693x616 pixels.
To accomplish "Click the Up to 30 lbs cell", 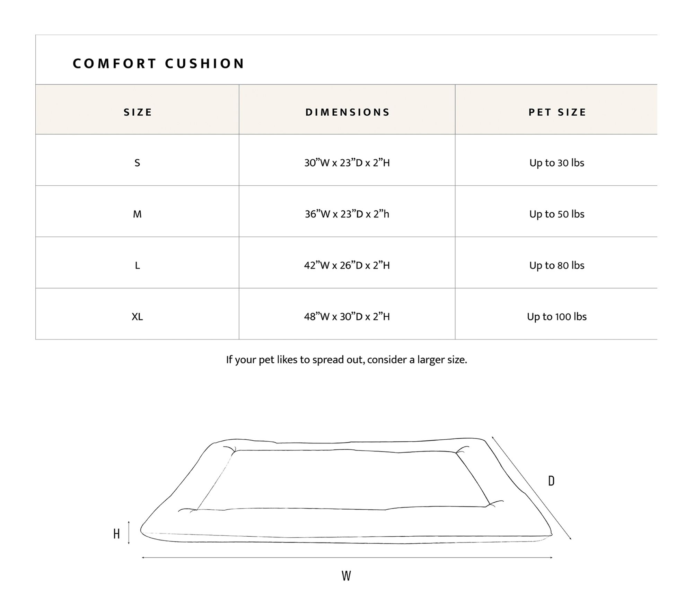I will point(556,163).
